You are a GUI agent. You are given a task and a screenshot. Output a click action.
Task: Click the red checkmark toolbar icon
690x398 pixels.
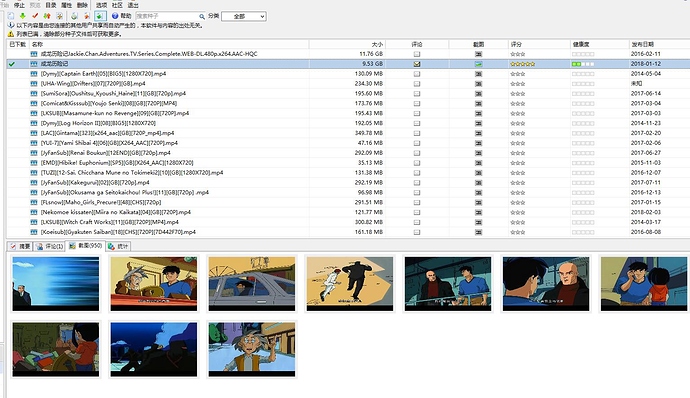(x=35, y=16)
